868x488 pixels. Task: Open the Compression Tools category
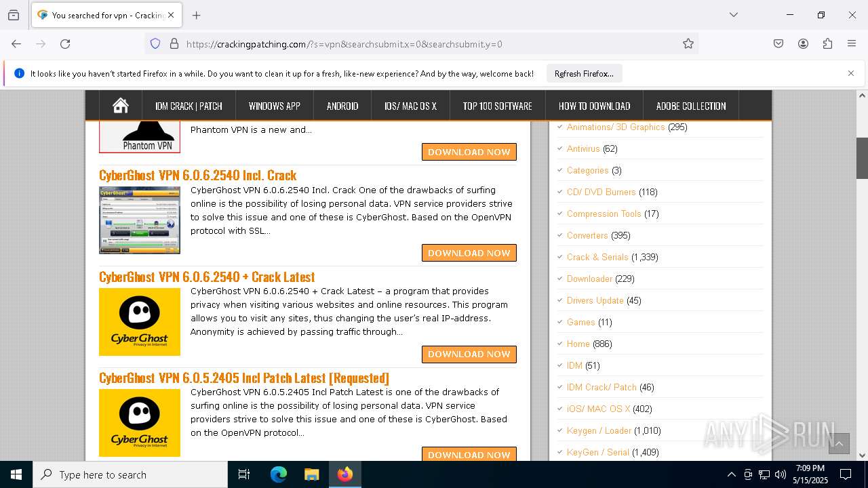click(604, 213)
